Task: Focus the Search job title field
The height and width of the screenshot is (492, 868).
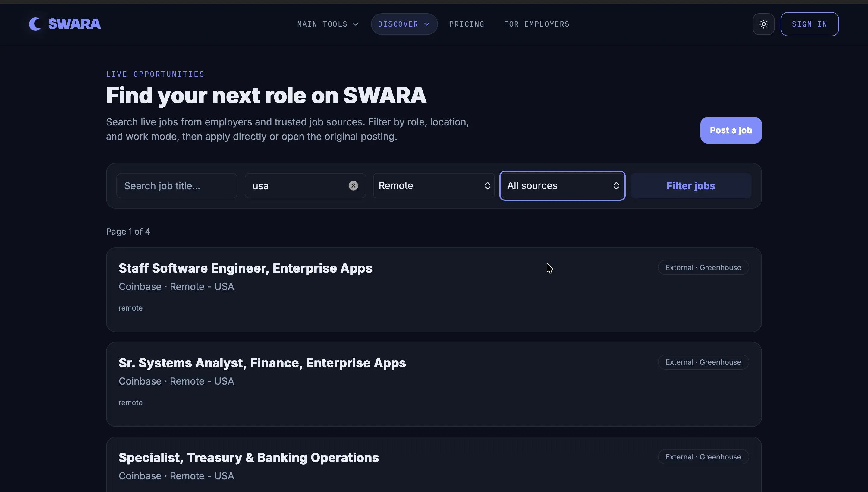Action: 177,186
